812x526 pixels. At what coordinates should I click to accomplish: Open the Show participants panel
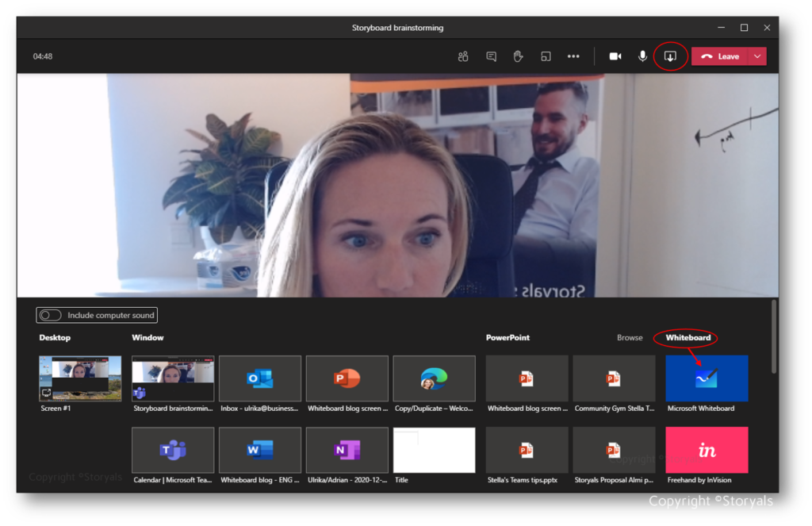(x=463, y=56)
